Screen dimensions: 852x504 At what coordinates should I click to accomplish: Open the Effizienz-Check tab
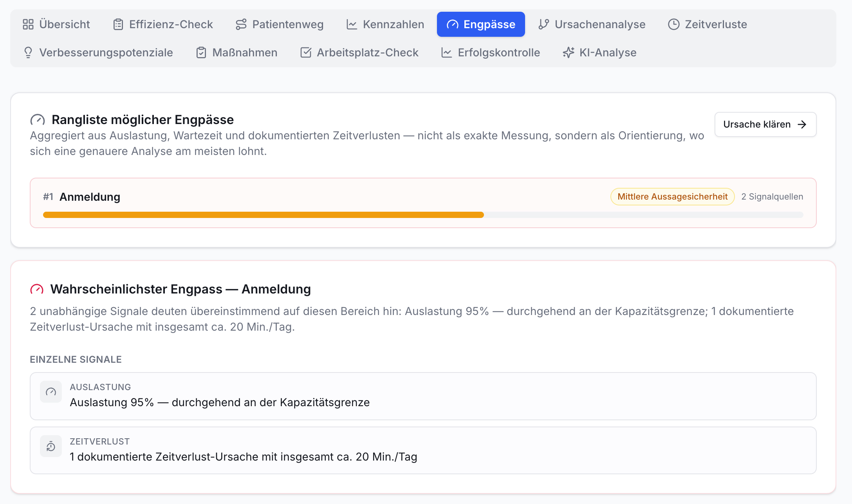(163, 24)
